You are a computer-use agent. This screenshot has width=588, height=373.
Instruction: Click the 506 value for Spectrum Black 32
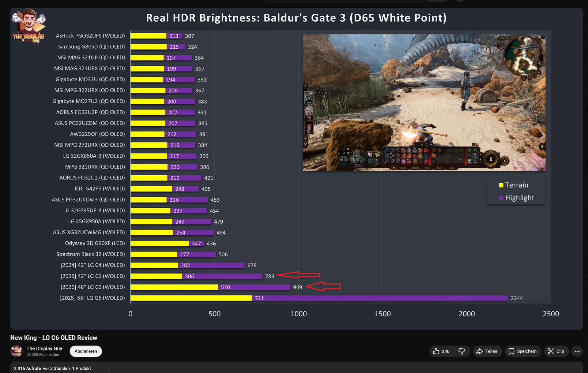pyautogui.click(x=223, y=255)
